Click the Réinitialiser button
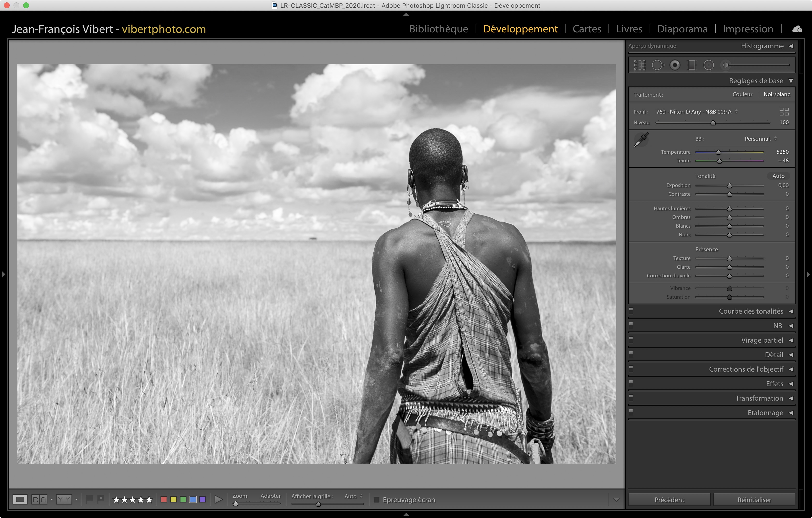Viewport: 812px width, 518px height. [x=754, y=499]
